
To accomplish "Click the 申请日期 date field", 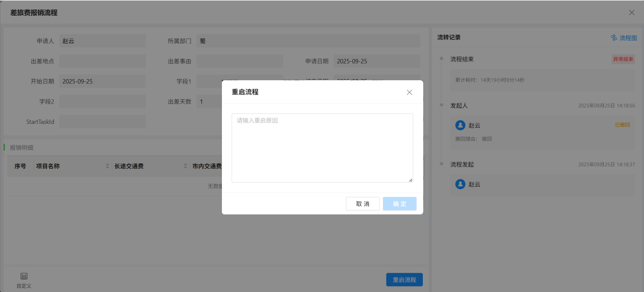I will 377,61.
